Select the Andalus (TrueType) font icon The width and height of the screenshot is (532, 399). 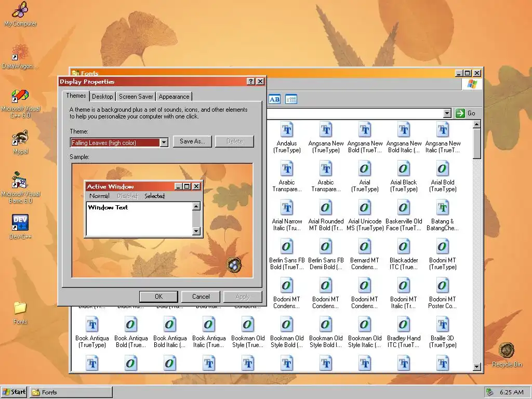click(x=287, y=130)
